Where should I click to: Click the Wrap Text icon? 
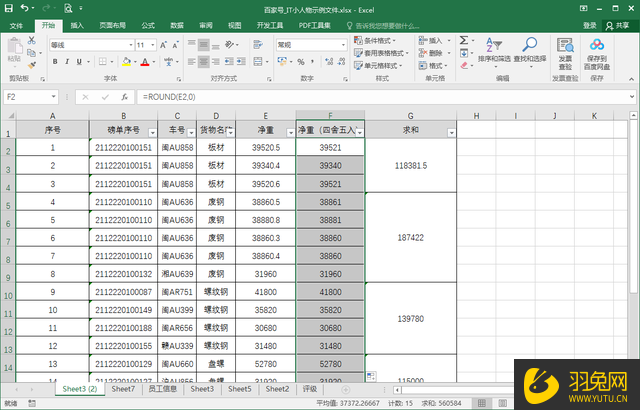tap(258, 44)
